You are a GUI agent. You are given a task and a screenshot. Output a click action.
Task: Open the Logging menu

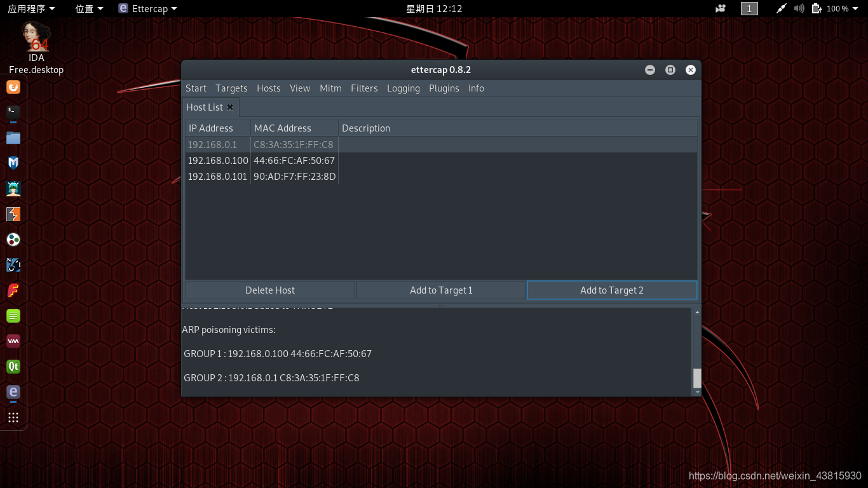(403, 88)
